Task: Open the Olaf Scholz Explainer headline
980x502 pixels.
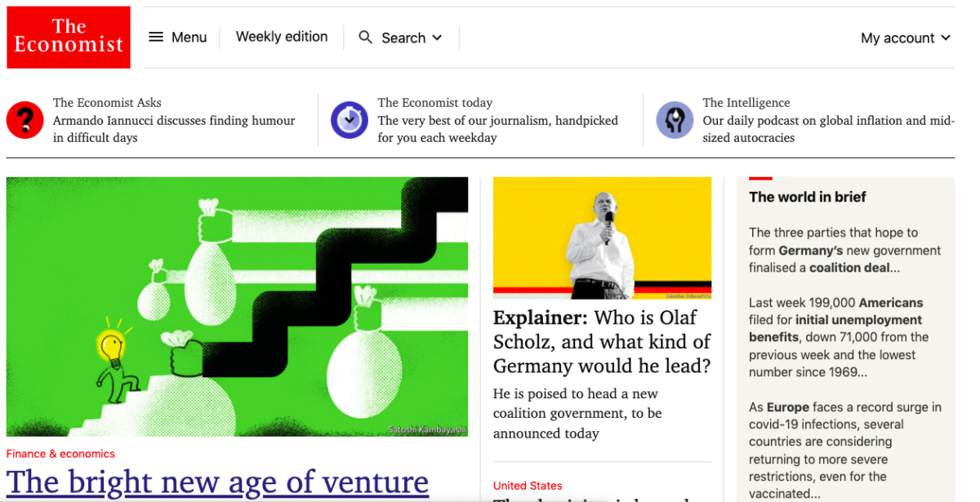Action: coord(602,341)
